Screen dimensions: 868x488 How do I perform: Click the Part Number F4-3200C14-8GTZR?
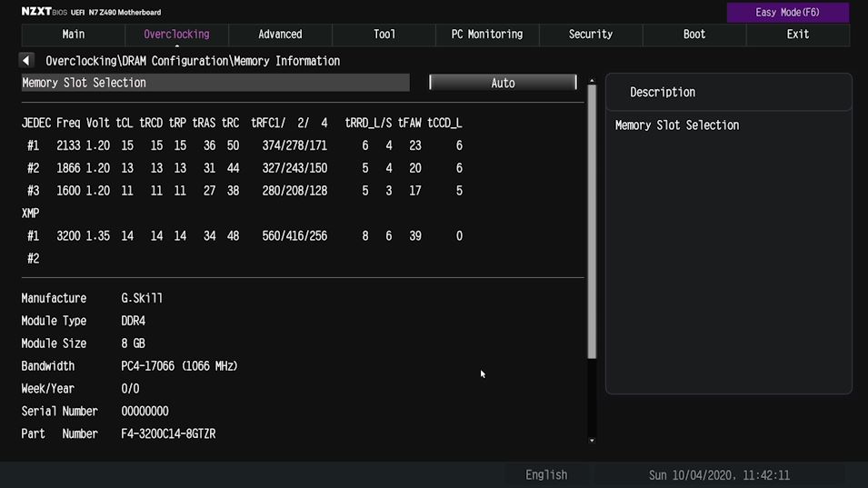[x=168, y=434]
